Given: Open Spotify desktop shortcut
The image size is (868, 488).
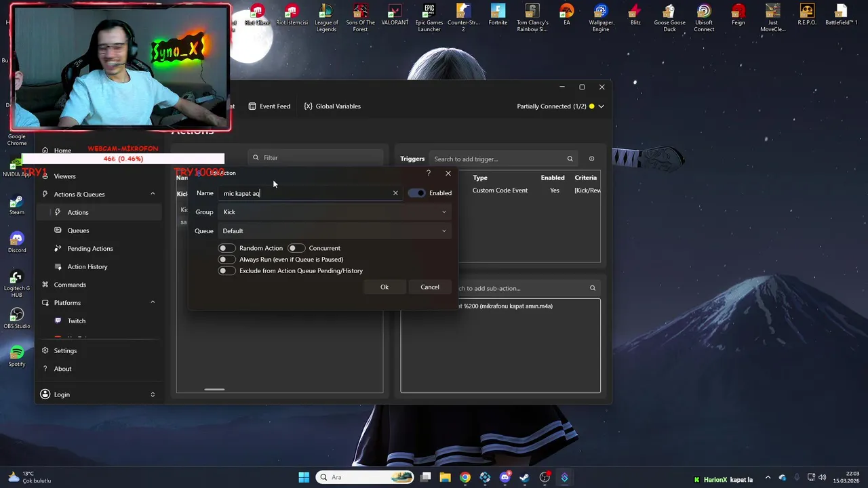Looking at the screenshot, I should [x=17, y=356].
